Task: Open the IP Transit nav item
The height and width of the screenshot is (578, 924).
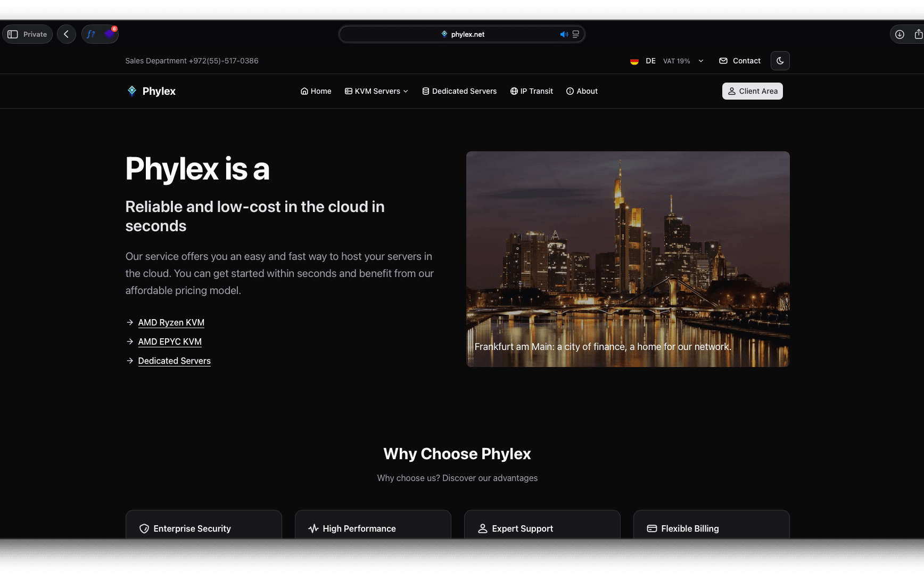Action: [x=531, y=91]
